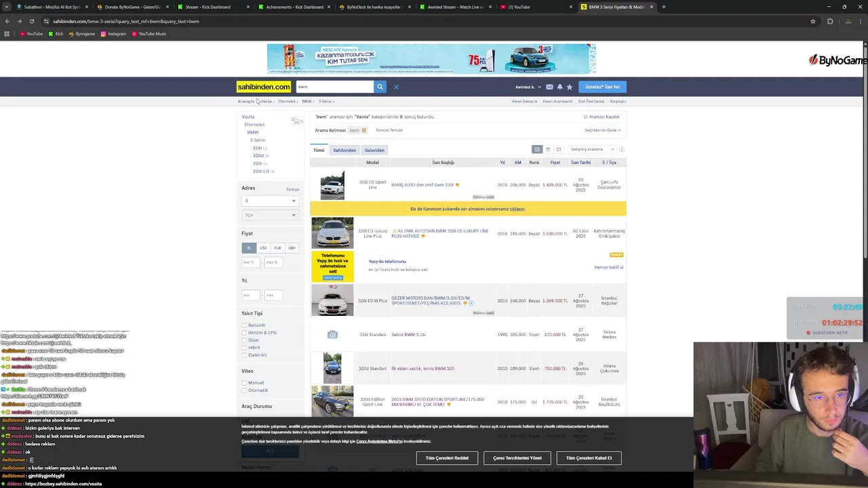Sort by Fiyat column header
The width and height of the screenshot is (868, 488).
[x=555, y=163]
